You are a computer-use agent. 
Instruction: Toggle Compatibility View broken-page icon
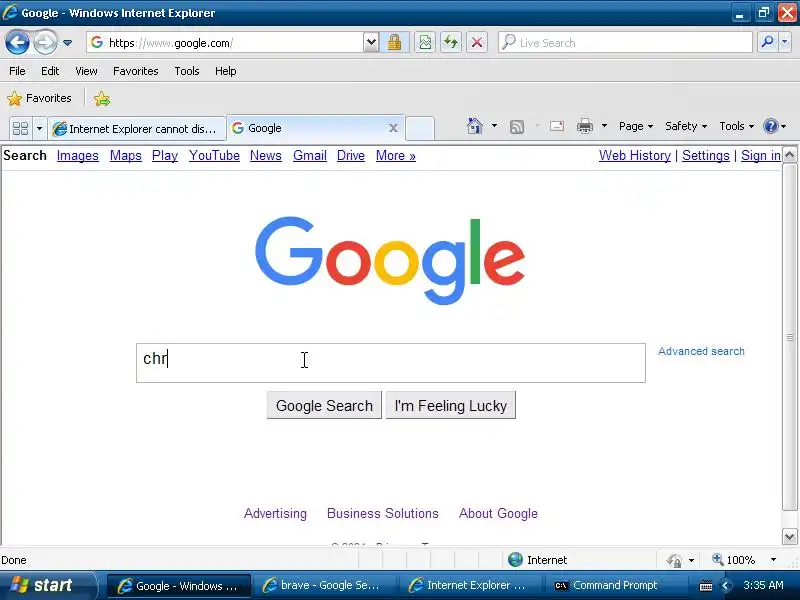tap(424, 42)
